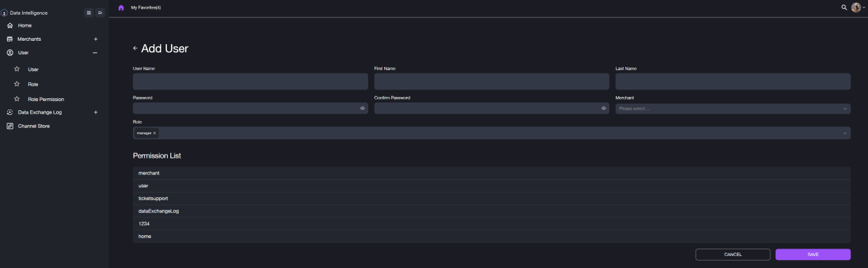Image resolution: width=868 pixels, height=268 pixels.
Task: Click the SAVE button
Action: click(813, 255)
